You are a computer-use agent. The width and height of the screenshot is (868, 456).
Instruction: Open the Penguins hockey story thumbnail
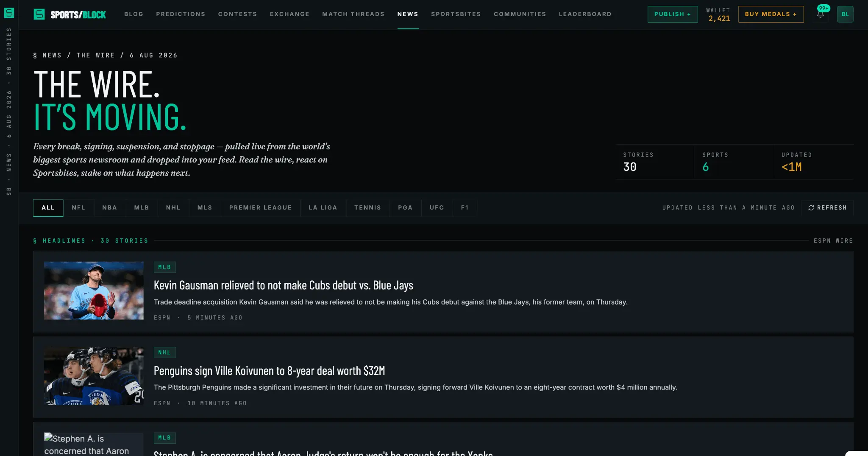coord(94,376)
